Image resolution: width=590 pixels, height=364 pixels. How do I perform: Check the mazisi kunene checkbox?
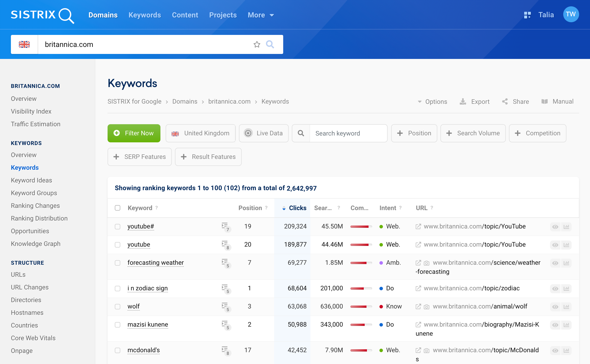coord(117,325)
